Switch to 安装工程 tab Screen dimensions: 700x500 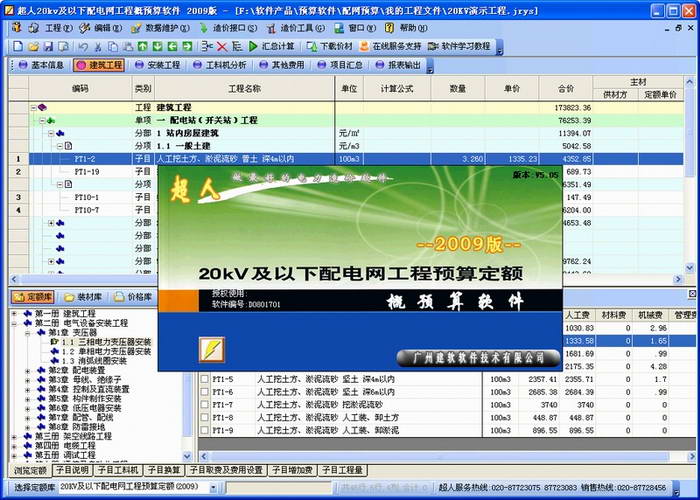tap(158, 65)
